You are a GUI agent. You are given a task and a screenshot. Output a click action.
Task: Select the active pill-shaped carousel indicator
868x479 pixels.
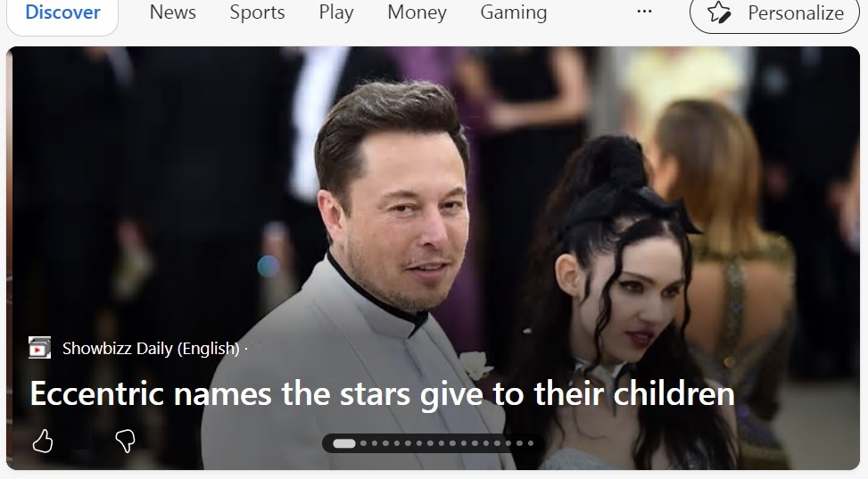click(x=343, y=443)
